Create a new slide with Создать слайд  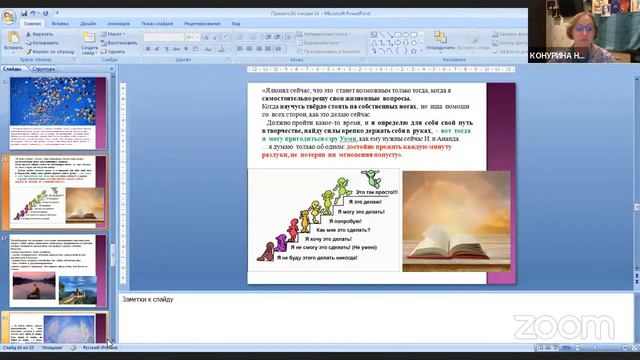pos(89,43)
